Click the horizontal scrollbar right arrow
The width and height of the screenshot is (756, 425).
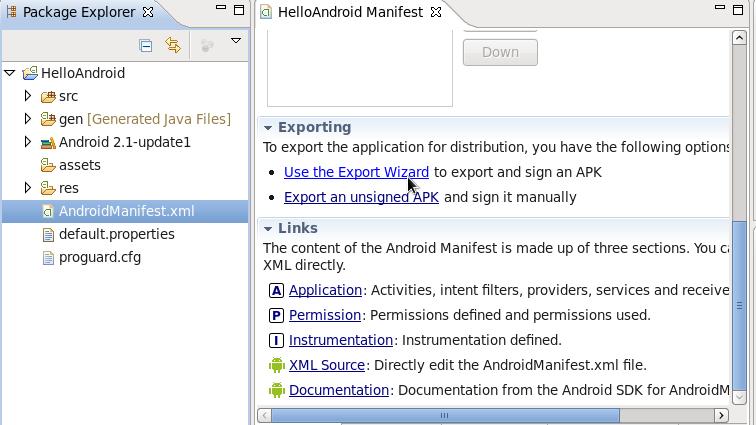point(721,415)
